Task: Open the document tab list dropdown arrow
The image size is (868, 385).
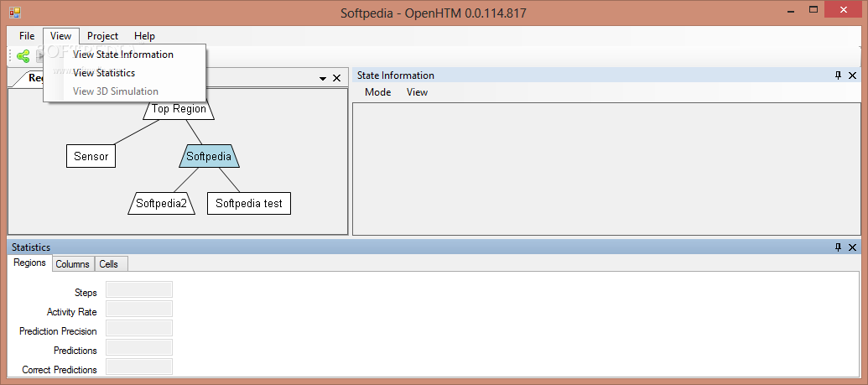Action: tap(323, 79)
